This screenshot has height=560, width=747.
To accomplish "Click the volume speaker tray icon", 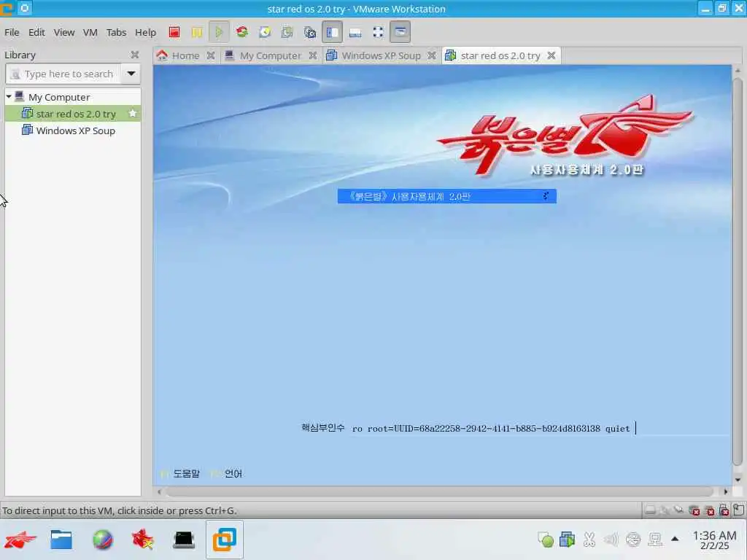I will click(611, 540).
